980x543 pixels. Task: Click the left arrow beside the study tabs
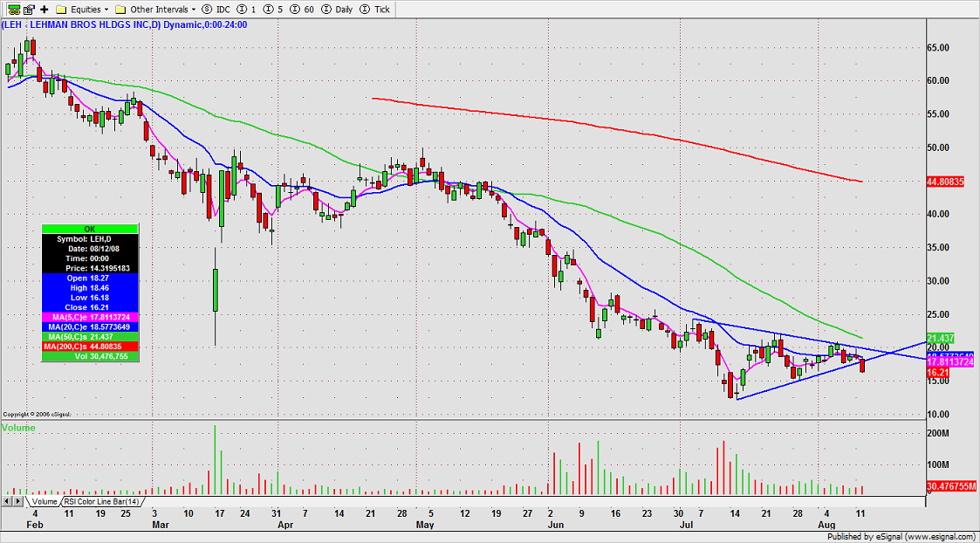7,502
